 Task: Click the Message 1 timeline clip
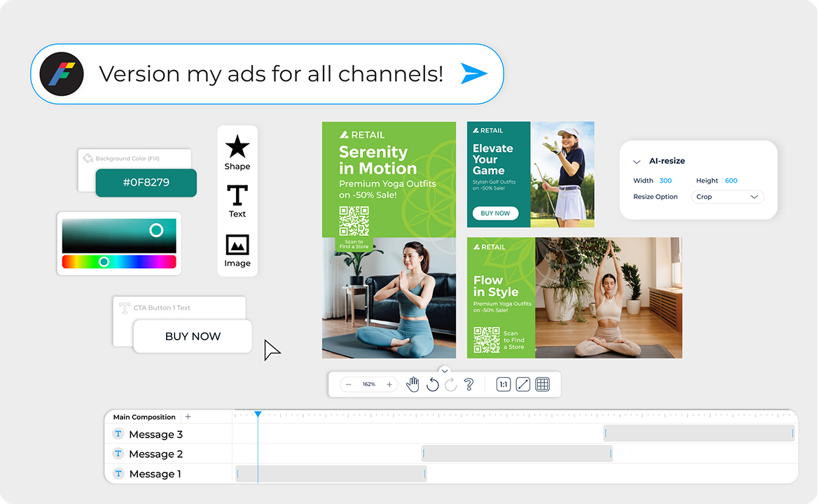[331, 473]
